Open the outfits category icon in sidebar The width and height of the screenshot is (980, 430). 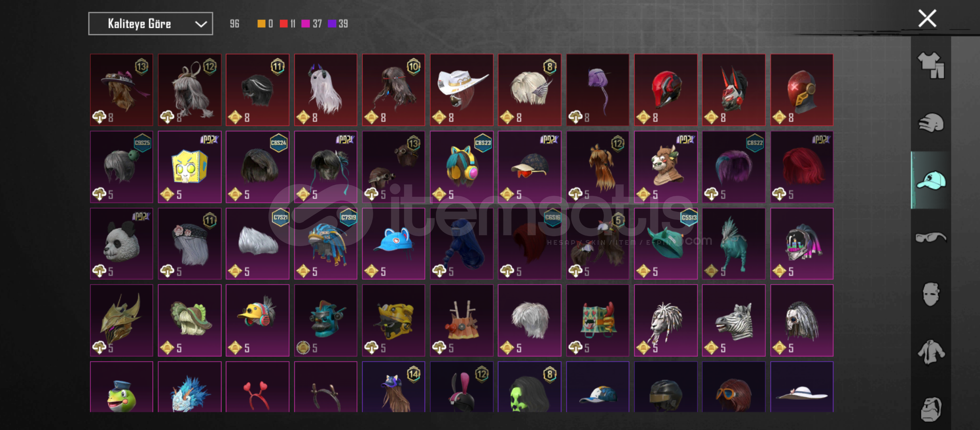(931, 66)
